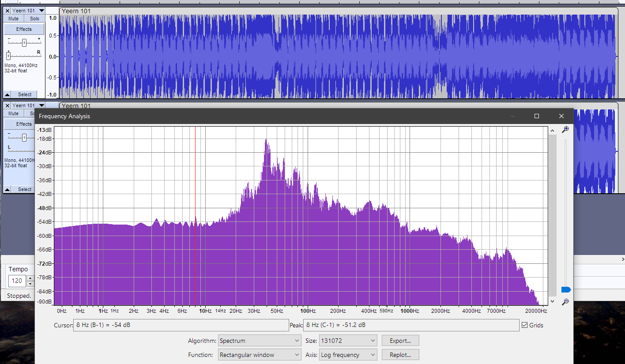
Task: Click the 'Frequency Analysis' title bar text
Action: (64, 116)
